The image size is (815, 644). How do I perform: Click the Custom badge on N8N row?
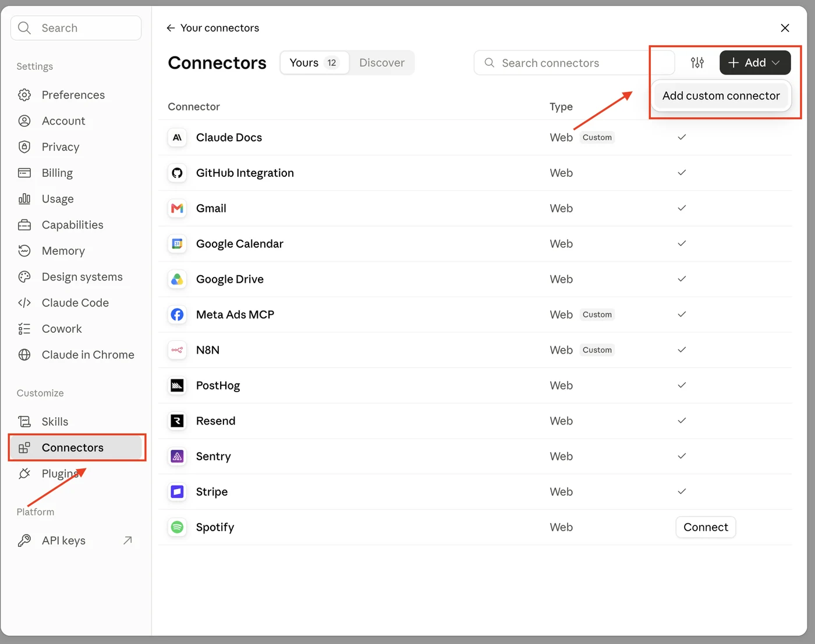[597, 350]
